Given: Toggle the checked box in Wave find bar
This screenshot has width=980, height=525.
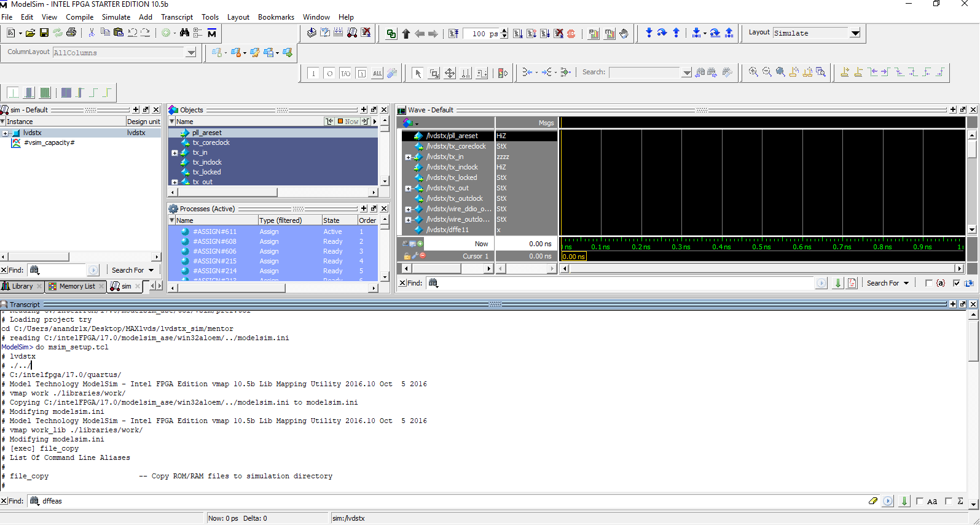Looking at the screenshot, I should [956, 283].
